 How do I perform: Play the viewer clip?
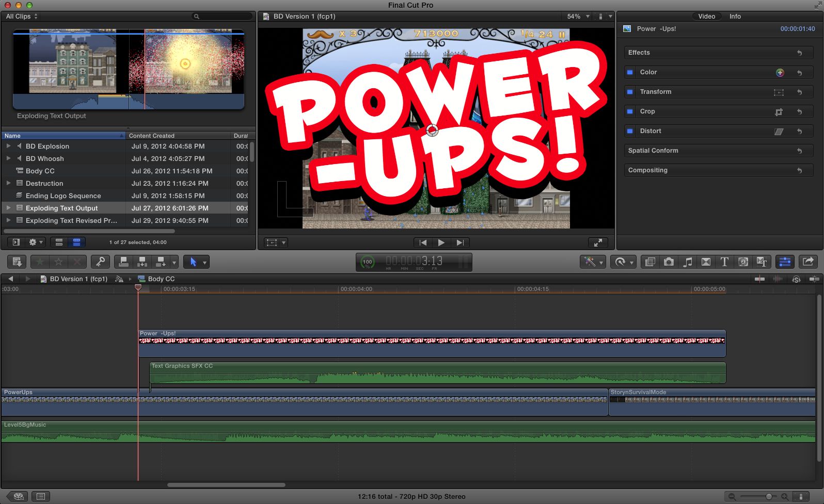[441, 242]
